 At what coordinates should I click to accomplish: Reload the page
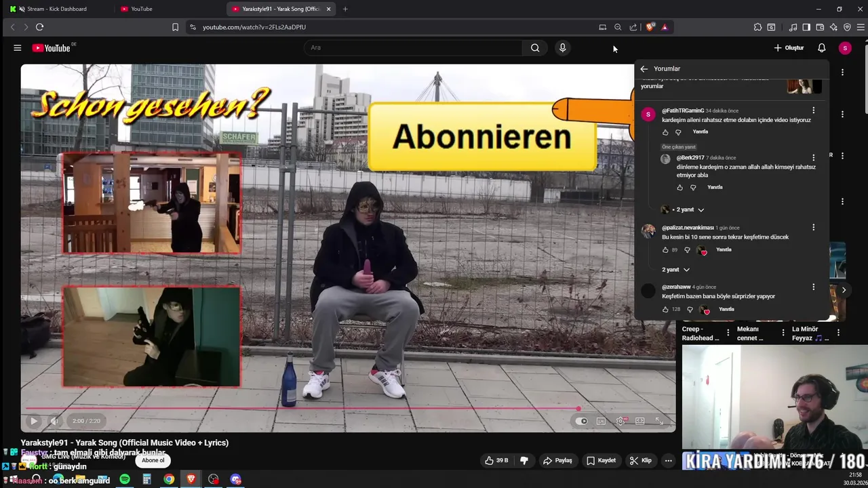[x=39, y=27]
